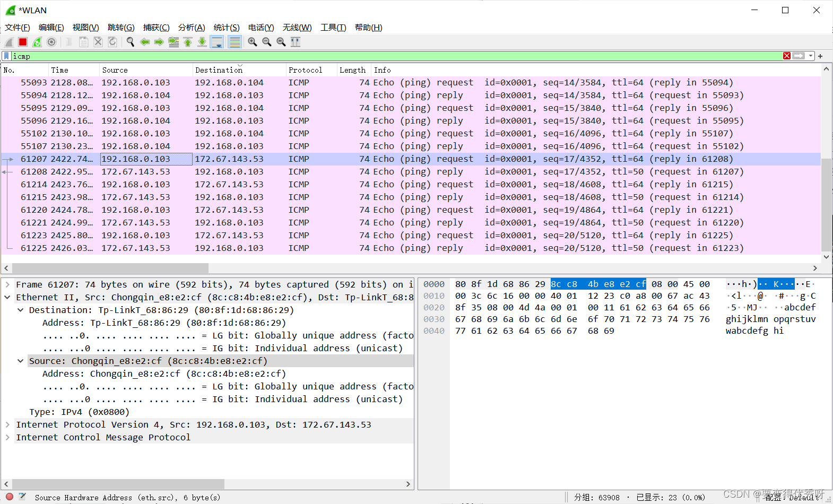Jump to the first packet icon

click(x=188, y=42)
